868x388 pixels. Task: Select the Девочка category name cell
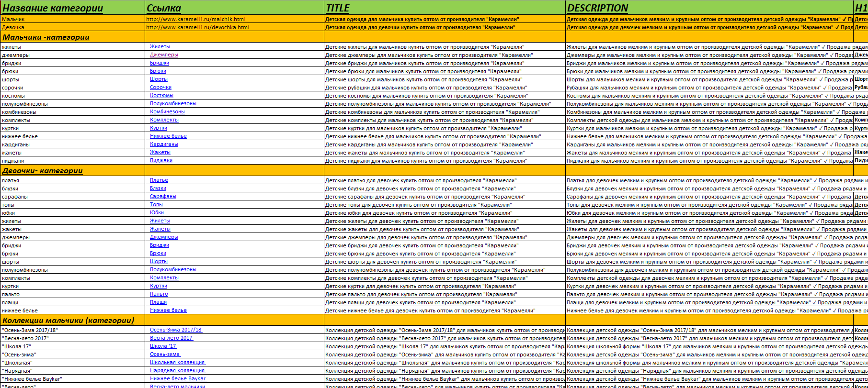pyautogui.click(x=72, y=27)
